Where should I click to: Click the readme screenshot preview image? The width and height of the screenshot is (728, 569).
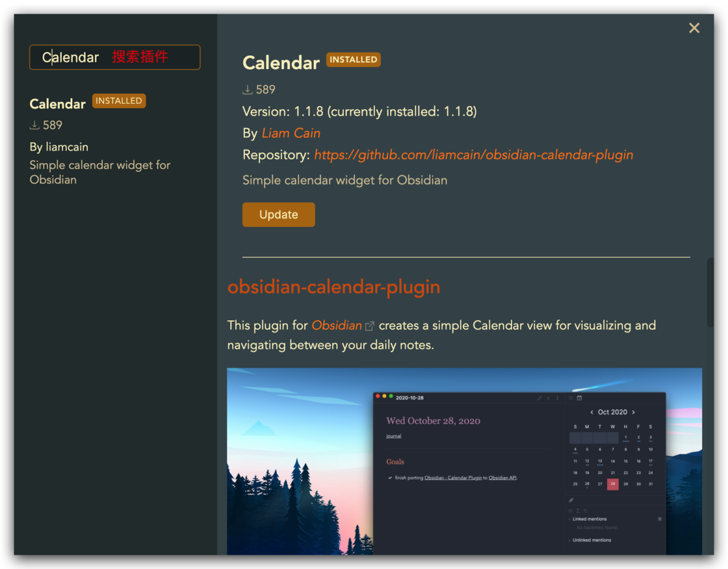[464, 461]
